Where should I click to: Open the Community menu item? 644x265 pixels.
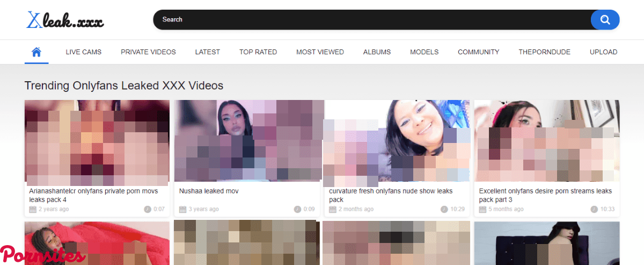click(x=478, y=52)
